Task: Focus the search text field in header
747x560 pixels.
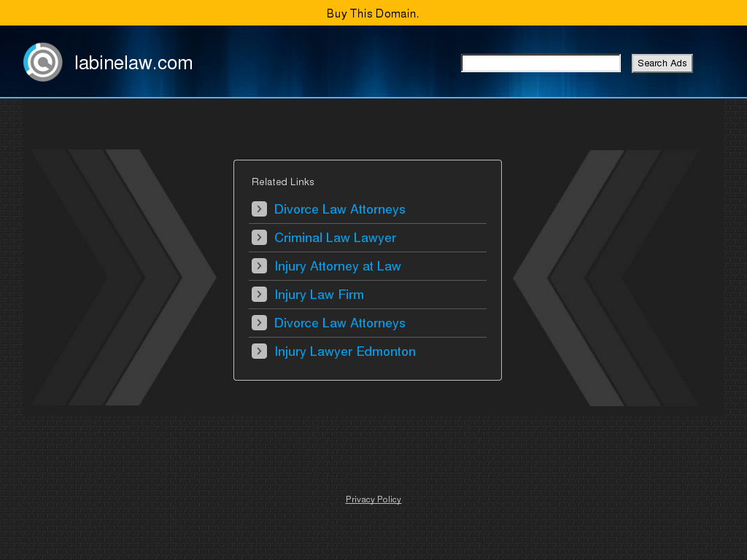Action: point(541,63)
